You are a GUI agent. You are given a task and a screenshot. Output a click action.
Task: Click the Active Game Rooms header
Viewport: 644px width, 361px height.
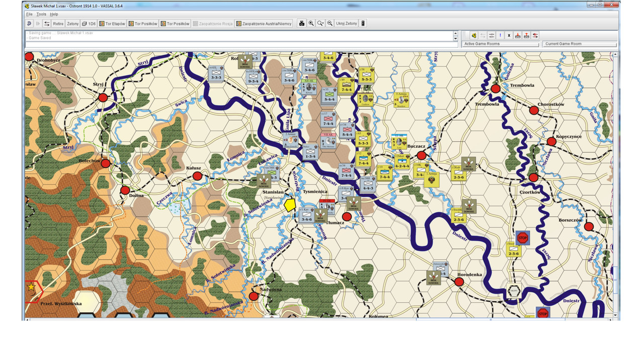click(500, 44)
